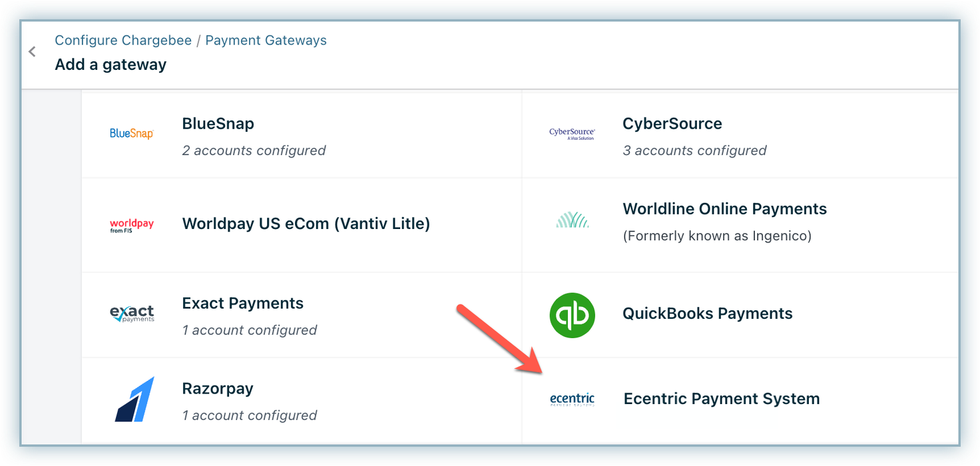This screenshot has height=466, width=980.
Task: Go back using the left chevron
Action: point(32,52)
